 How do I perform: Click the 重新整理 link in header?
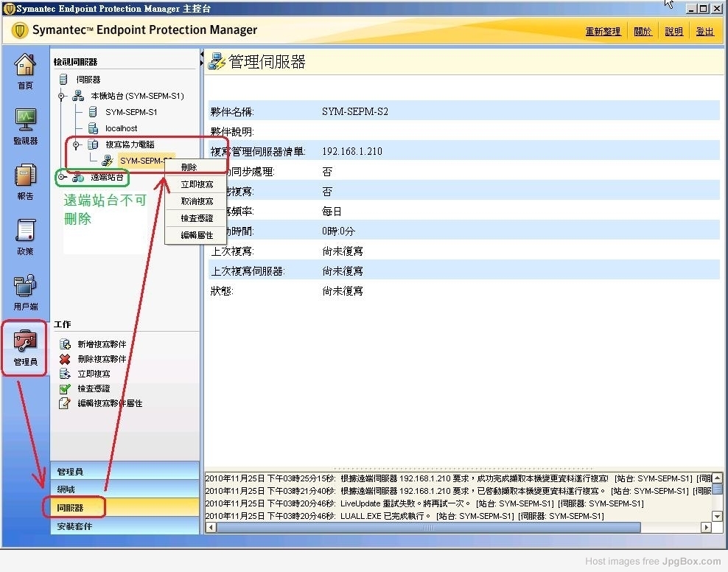[603, 32]
